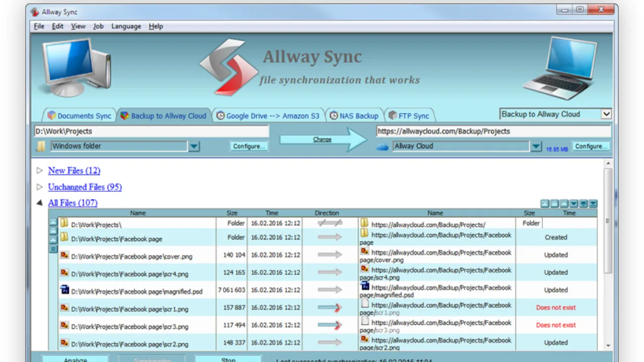644x362 pixels.
Task: Click the left table Size column header
Action: [232, 213]
